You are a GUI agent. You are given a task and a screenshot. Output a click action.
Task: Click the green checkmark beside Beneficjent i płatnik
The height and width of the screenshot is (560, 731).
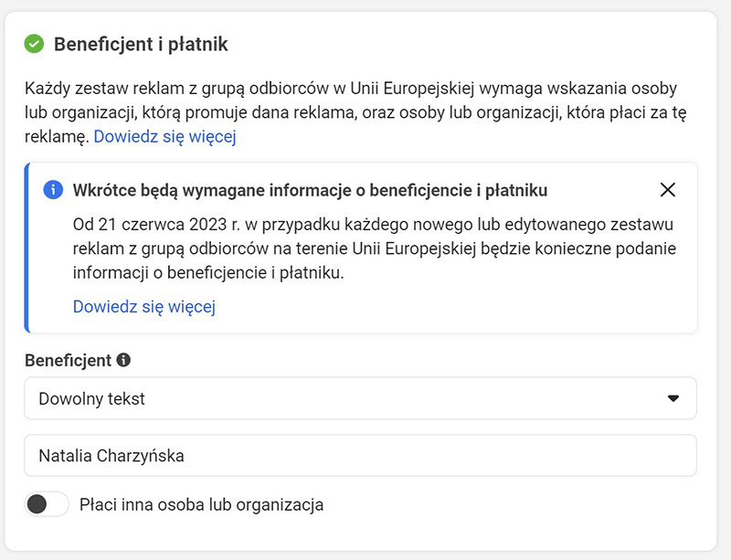click(x=34, y=41)
